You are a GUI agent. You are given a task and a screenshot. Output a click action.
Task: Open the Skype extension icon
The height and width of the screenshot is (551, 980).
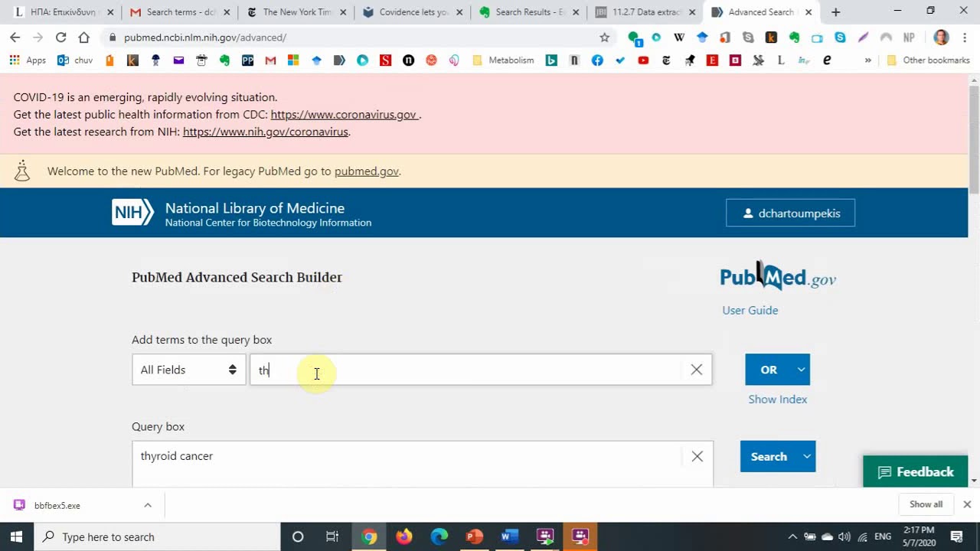[x=840, y=37]
